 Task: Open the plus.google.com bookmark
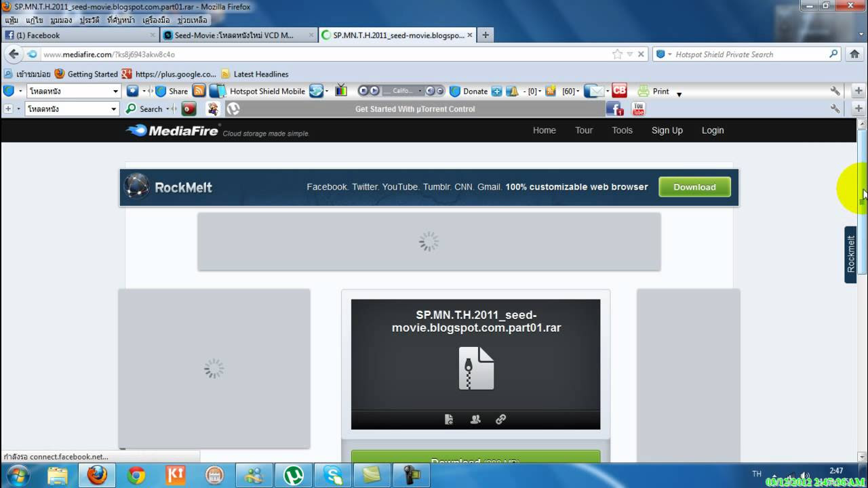pos(169,74)
